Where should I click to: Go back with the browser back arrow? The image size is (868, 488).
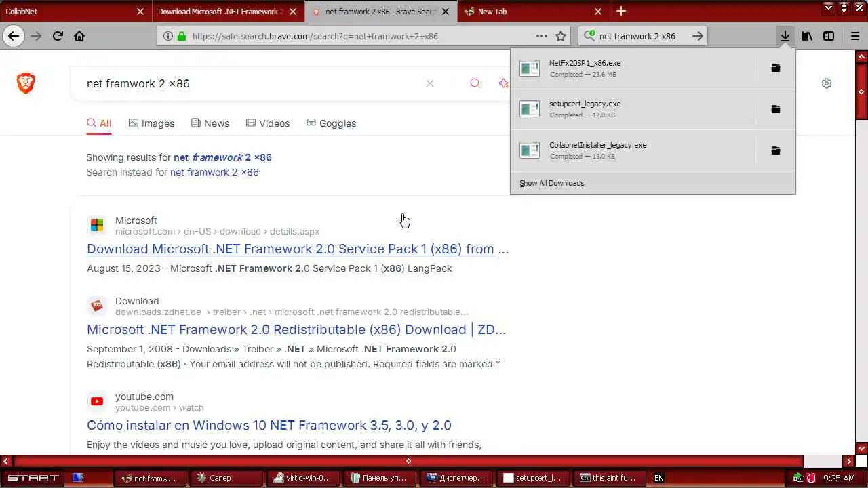[x=14, y=36]
